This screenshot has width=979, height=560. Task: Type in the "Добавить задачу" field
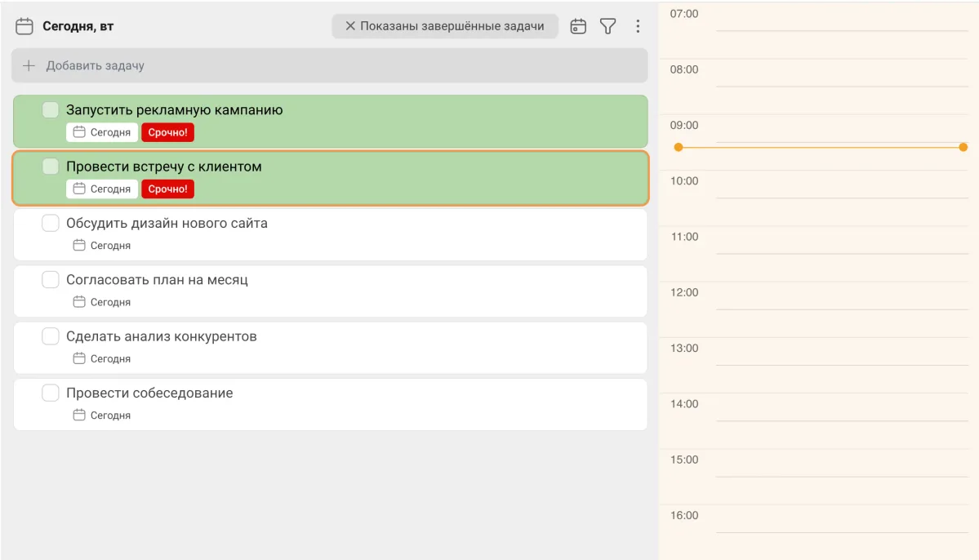pyautogui.click(x=327, y=65)
